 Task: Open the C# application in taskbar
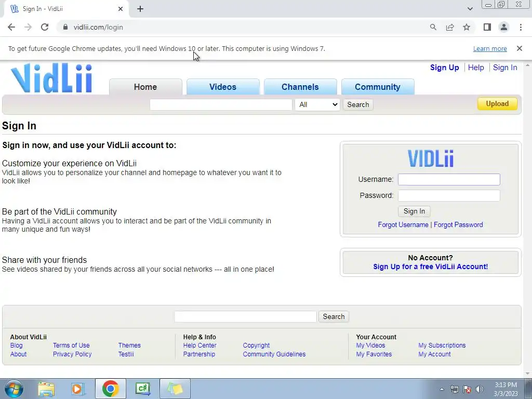pos(143,389)
